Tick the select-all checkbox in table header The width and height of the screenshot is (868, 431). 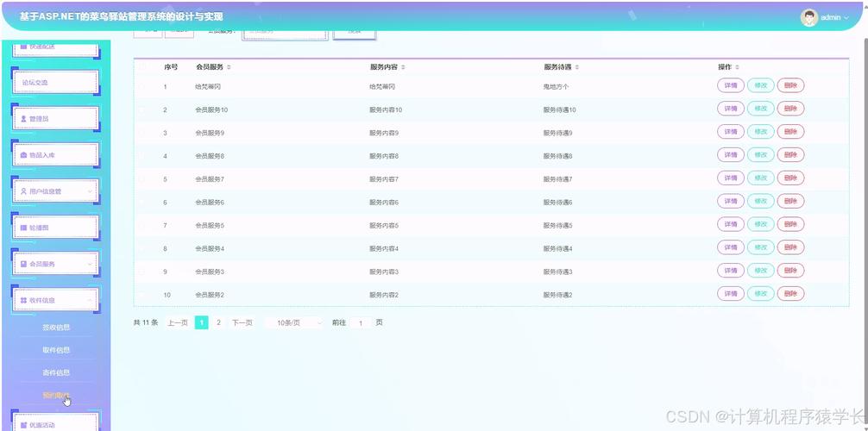click(143, 67)
